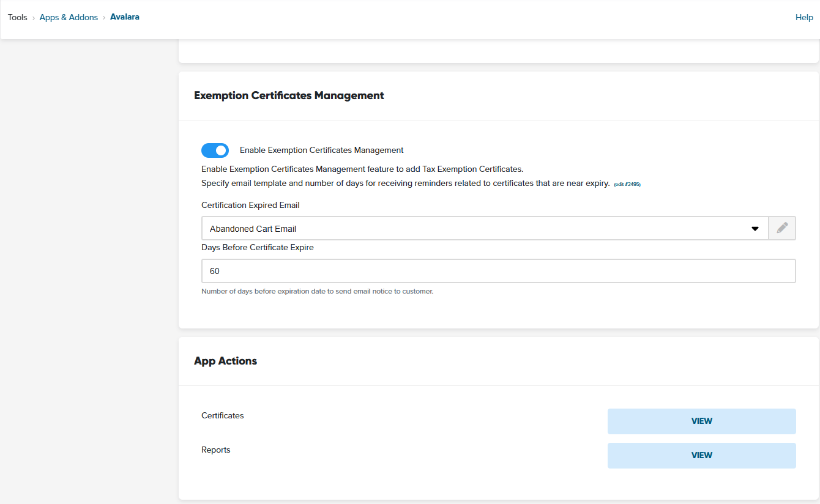Viewport: 820px width, 504px height.
Task: Open the edit #2495 link
Action: click(x=627, y=184)
